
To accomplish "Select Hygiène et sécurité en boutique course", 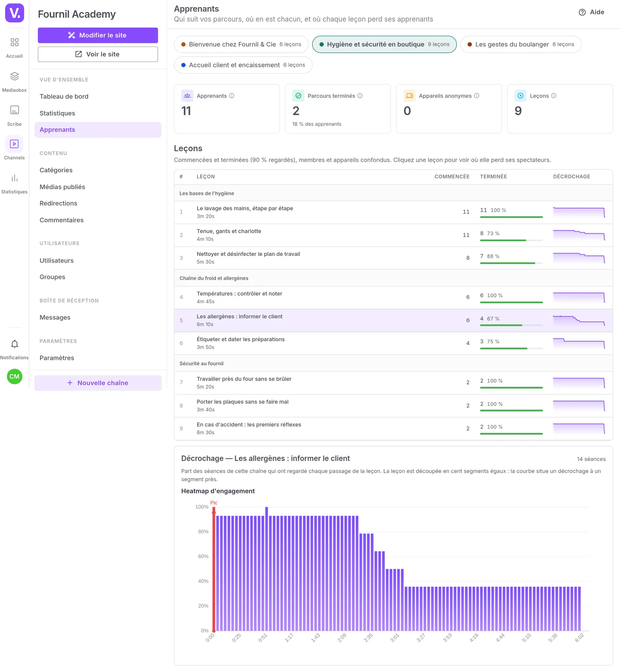I will (x=384, y=44).
